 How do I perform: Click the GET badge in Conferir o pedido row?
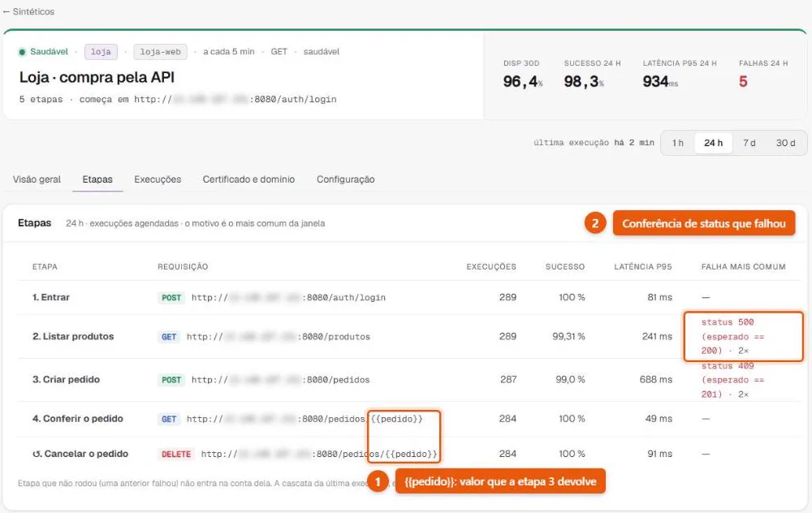(x=169, y=420)
